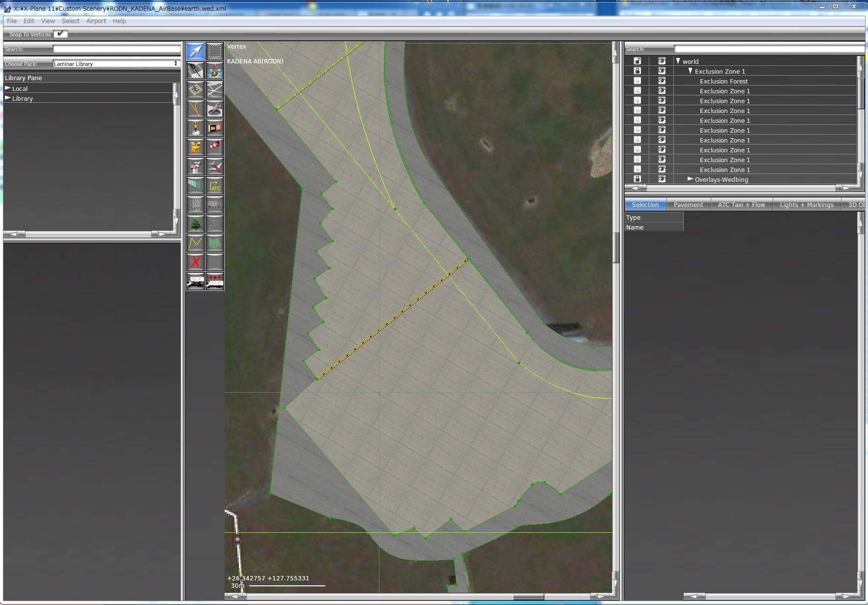Click the map's vertical scrollbar thumb
Image resolution: width=868 pixels, height=605 pixels.
point(615,247)
